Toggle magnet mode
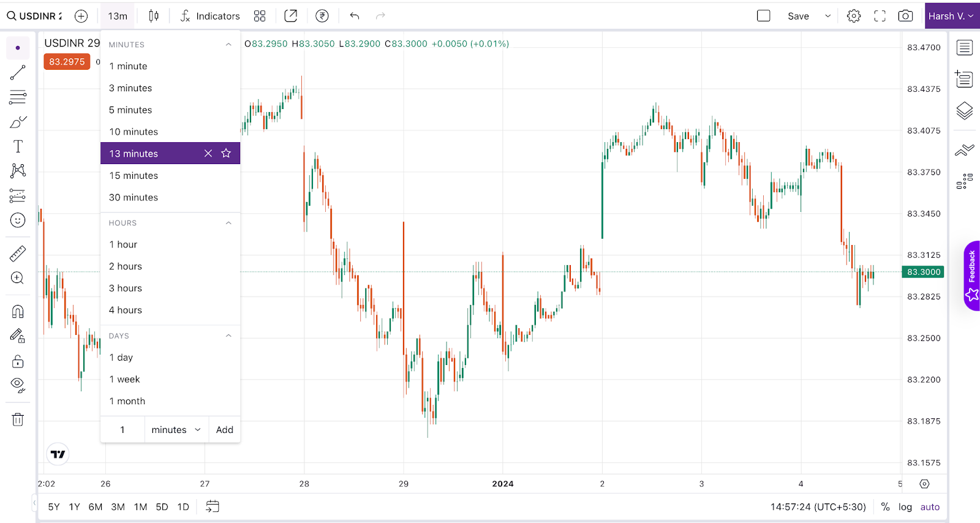The height and width of the screenshot is (523, 980). [18, 311]
